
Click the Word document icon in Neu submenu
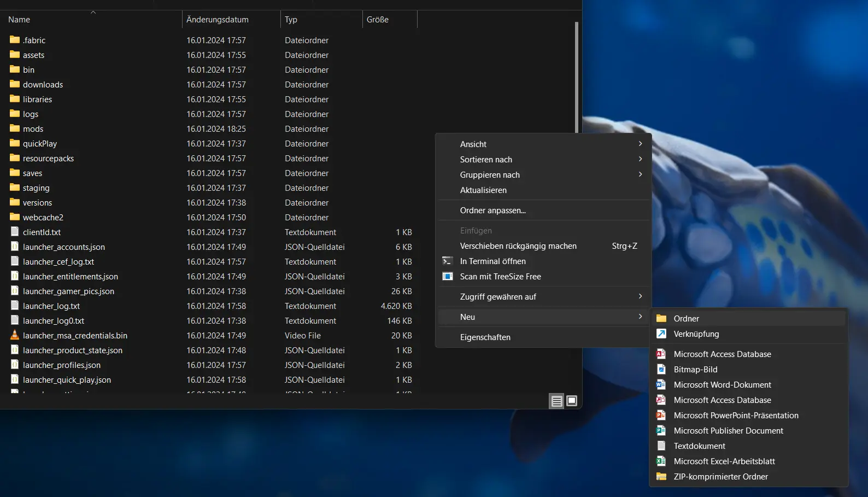pyautogui.click(x=661, y=385)
